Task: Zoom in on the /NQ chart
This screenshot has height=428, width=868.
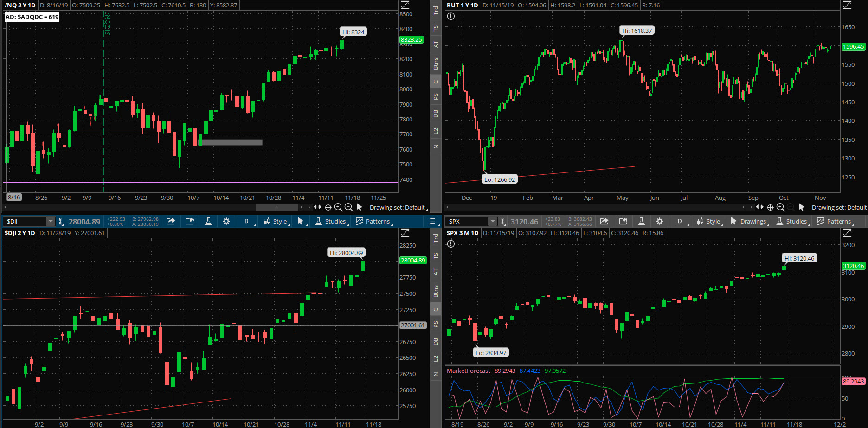Action: coord(339,207)
